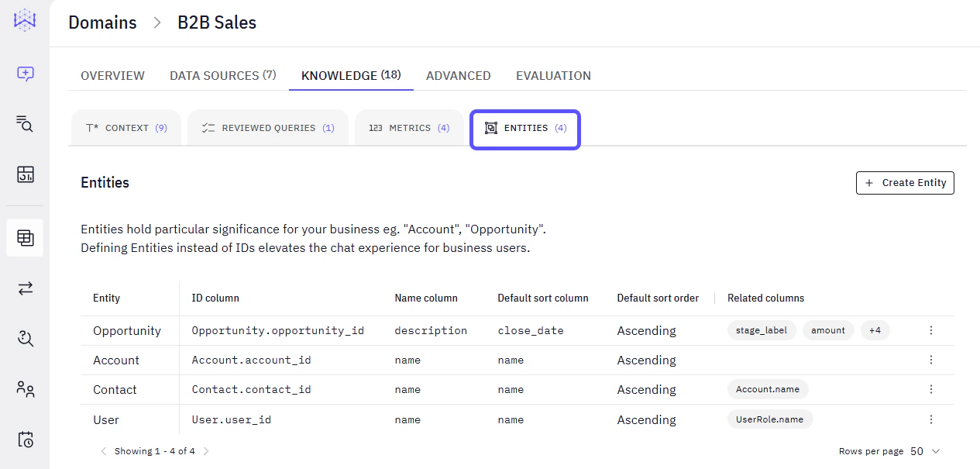The image size is (980, 469).
Task: Switch to the Reviewed Queries tab
Action: pos(267,127)
